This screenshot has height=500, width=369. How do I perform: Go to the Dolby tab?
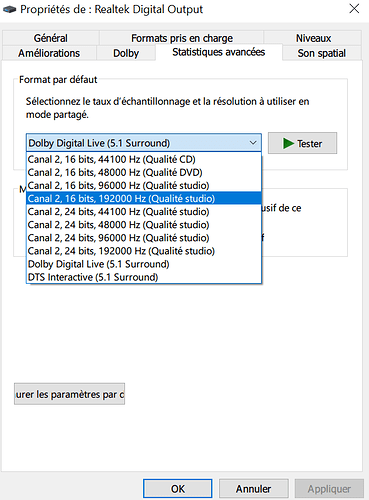(126, 53)
